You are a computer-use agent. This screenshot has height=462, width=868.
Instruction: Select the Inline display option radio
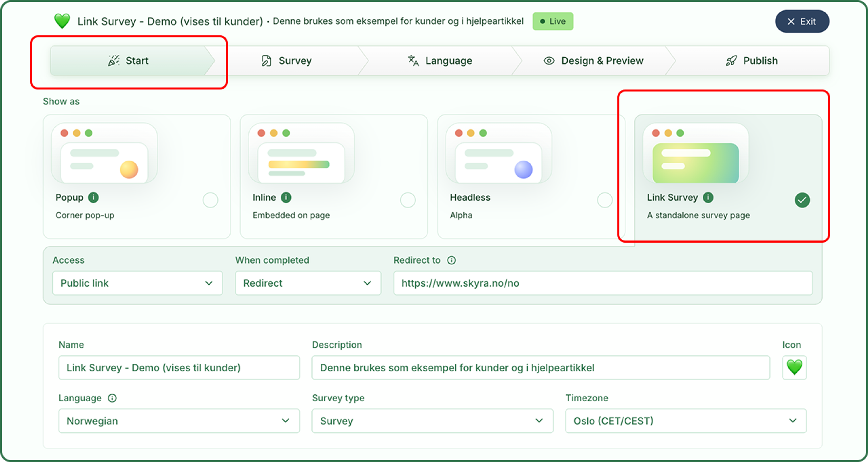pos(408,200)
